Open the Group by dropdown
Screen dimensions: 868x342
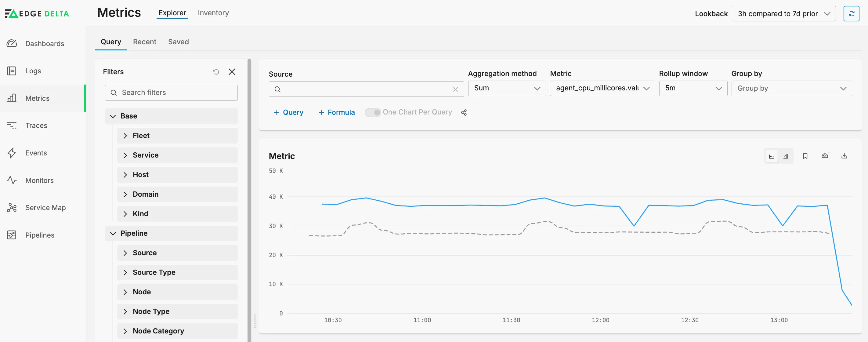pos(791,88)
